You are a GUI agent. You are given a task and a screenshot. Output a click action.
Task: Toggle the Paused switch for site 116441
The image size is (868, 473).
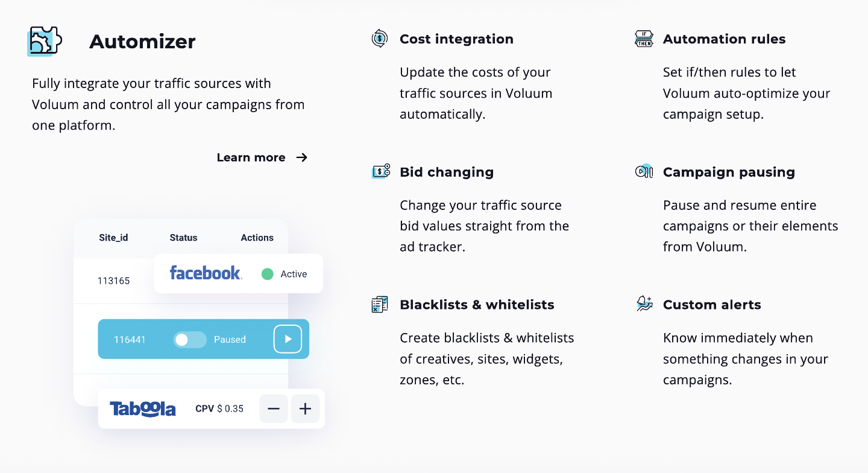tap(189, 340)
